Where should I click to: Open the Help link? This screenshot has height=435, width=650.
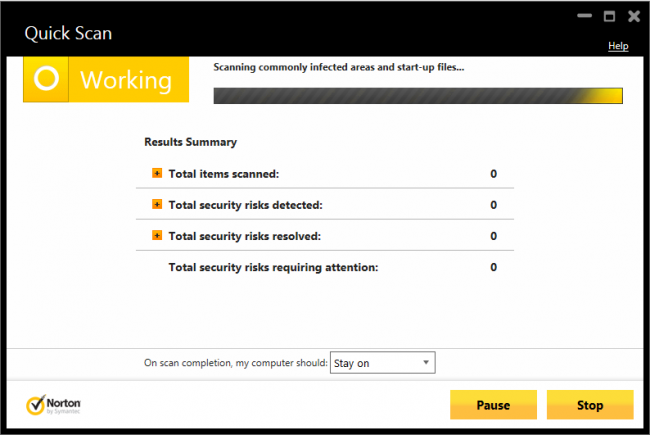click(618, 46)
